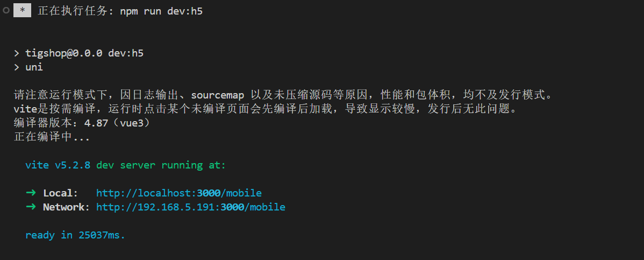Image resolution: width=644 pixels, height=260 pixels.
Task: Click the command decoration circle at top-left
Action: click(x=6, y=11)
